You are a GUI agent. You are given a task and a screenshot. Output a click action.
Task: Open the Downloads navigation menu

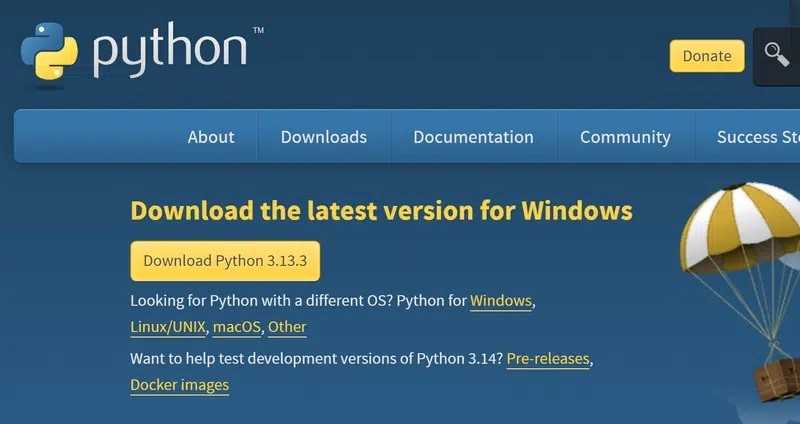point(323,137)
